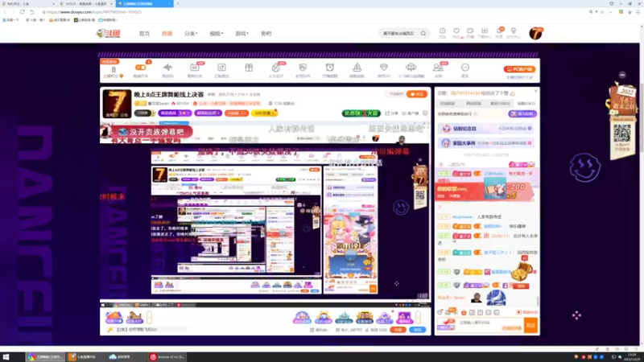
Task: Click purple smiley face floating icon
Action: click(585, 167)
